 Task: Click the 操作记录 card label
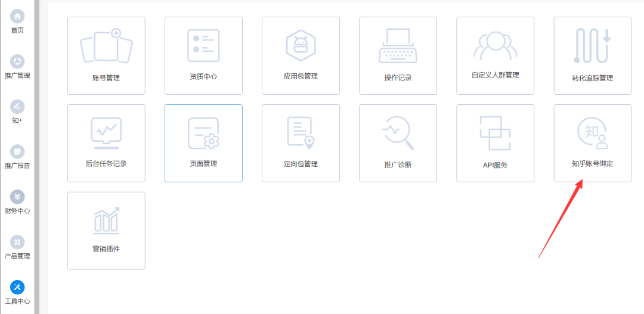click(x=398, y=78)
